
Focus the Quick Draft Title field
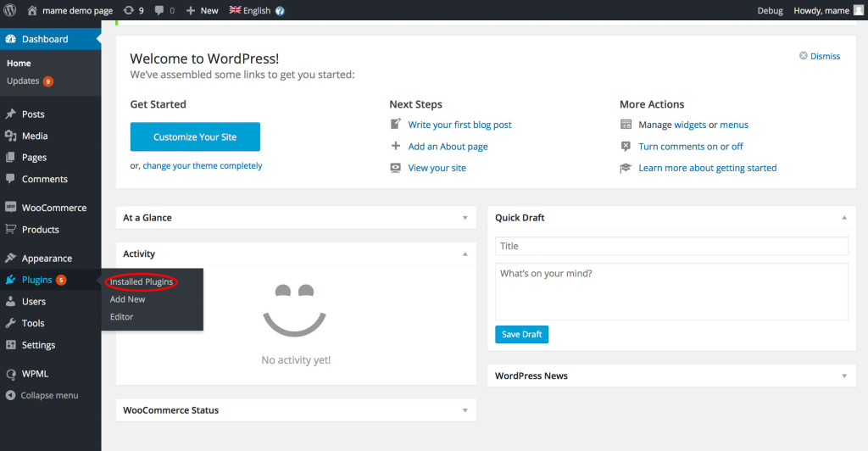(671, 246)
